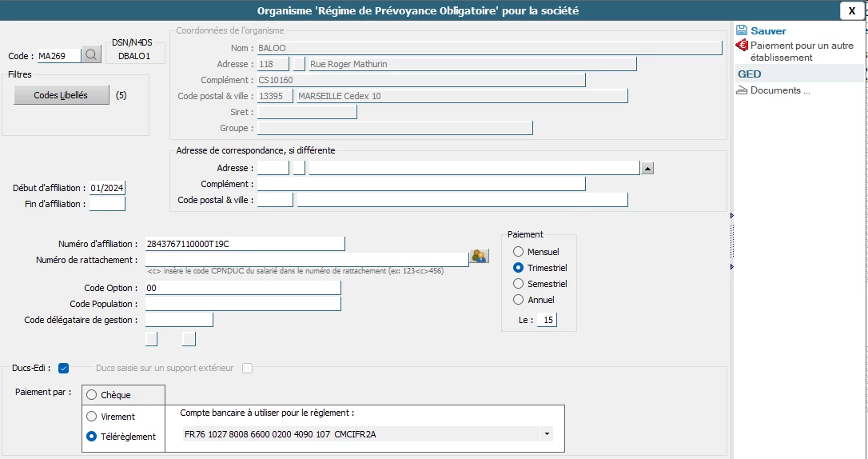Click the Code Option field showing 00

243,288
